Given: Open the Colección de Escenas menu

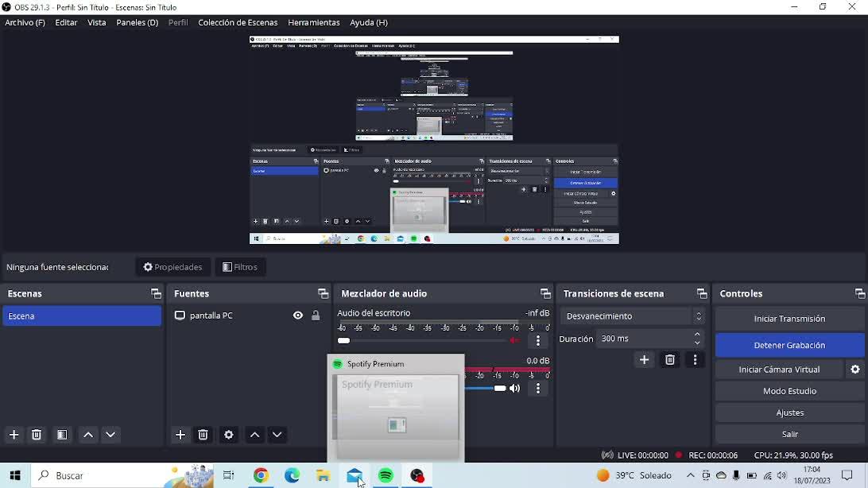Looking at the screenshot, I should [x=238, y=23].
